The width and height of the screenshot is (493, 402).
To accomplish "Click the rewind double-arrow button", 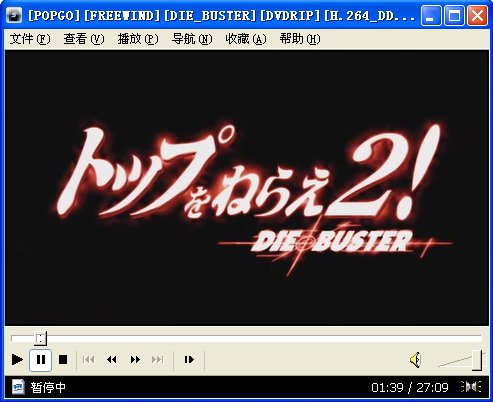I will tap(112, 360).
